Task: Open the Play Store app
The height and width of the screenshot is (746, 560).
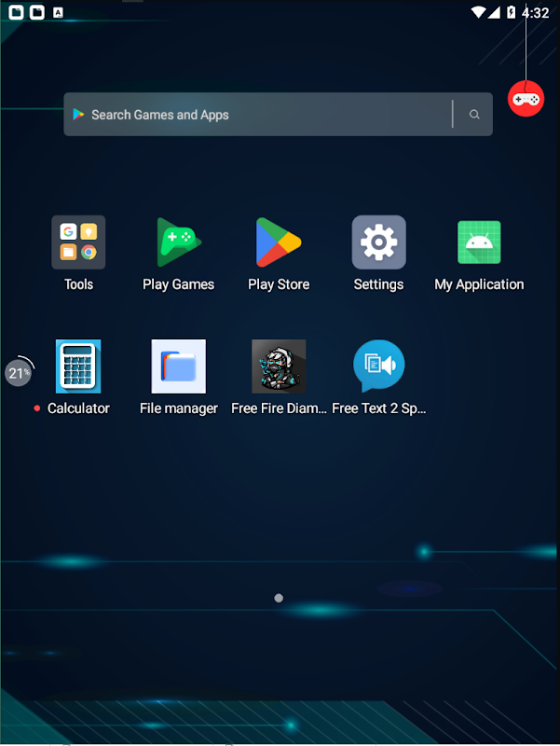Action: (x=279, y=242)
